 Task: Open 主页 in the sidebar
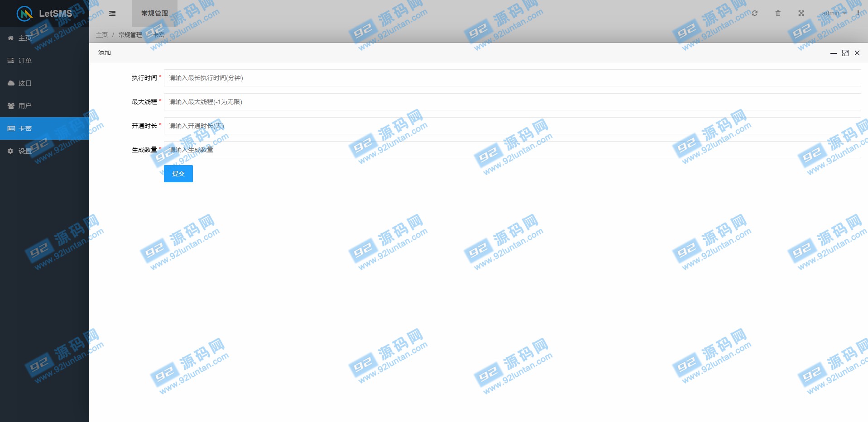pyautogui.click(x=44, y=38)
